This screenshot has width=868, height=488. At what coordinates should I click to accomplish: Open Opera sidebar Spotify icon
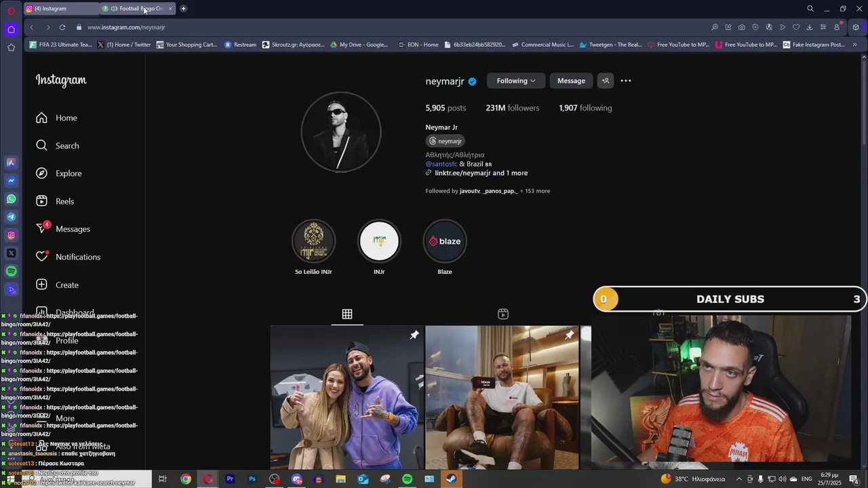pyautogui.click(x=11, y=271)
